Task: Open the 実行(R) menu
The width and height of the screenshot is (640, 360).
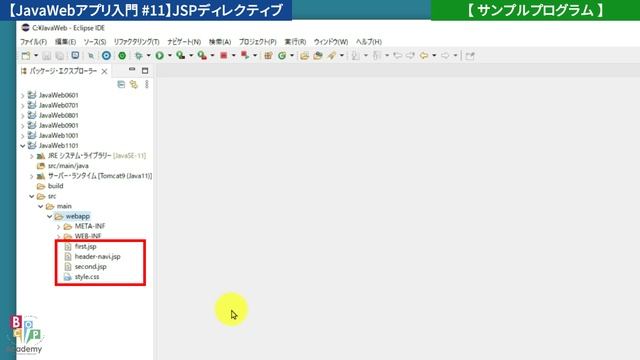Action: click(295, 42)
